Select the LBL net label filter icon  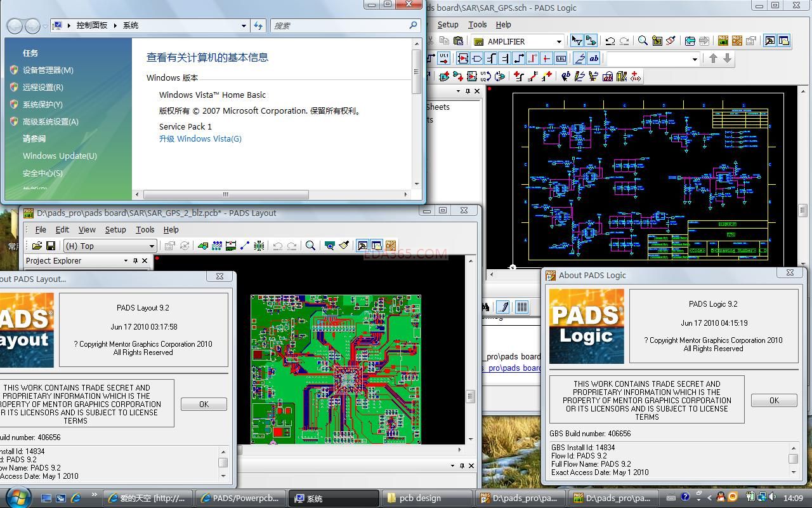pyautogui.click(x=561, y=58)
